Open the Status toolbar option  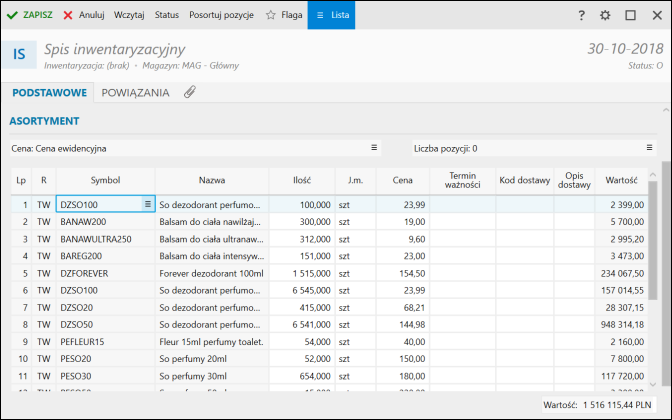click(167, 15)
